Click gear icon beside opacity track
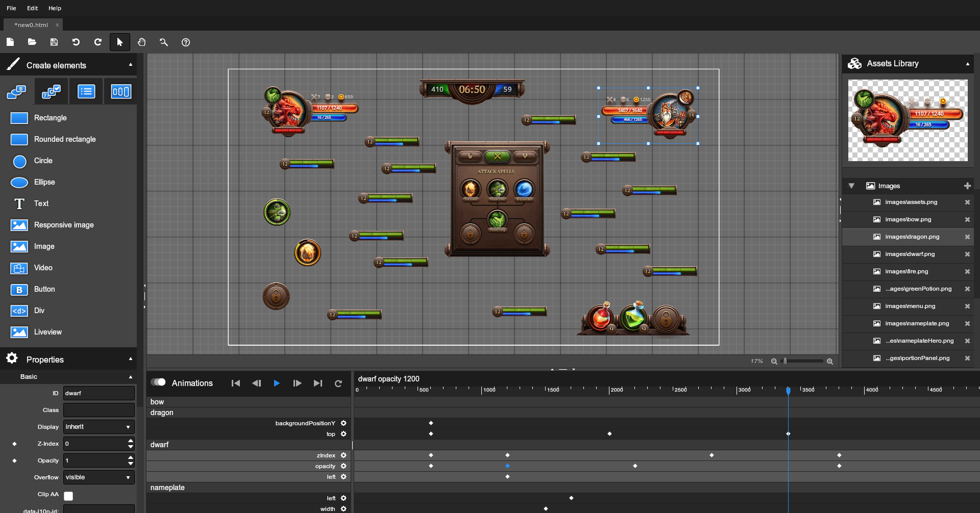The width and height of the screenshot is (980, 513). click(x=344, y=466)
